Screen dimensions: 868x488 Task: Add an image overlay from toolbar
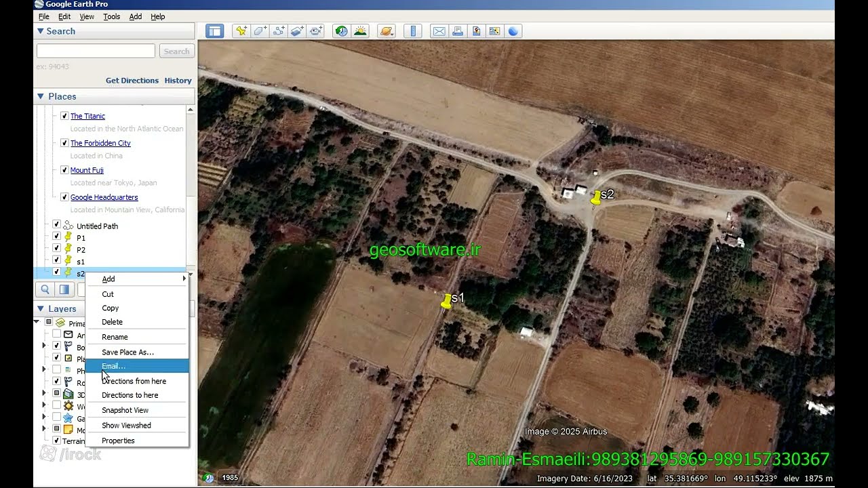coord(297,30)
